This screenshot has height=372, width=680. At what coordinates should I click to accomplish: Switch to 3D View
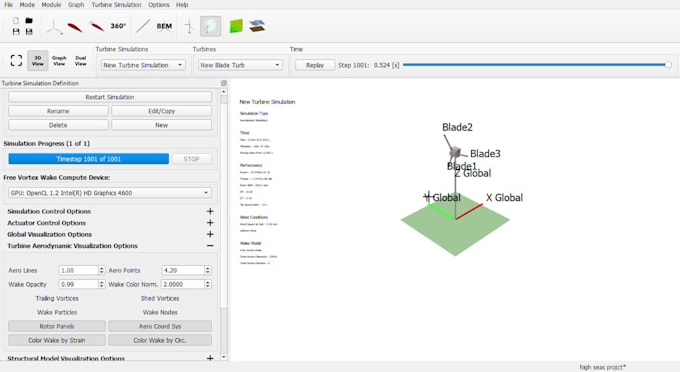point(38,61)
